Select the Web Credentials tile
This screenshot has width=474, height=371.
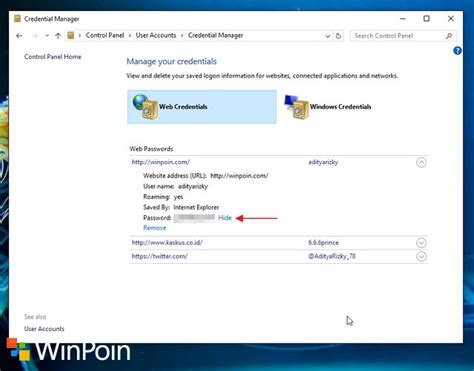tap(202, 107)
